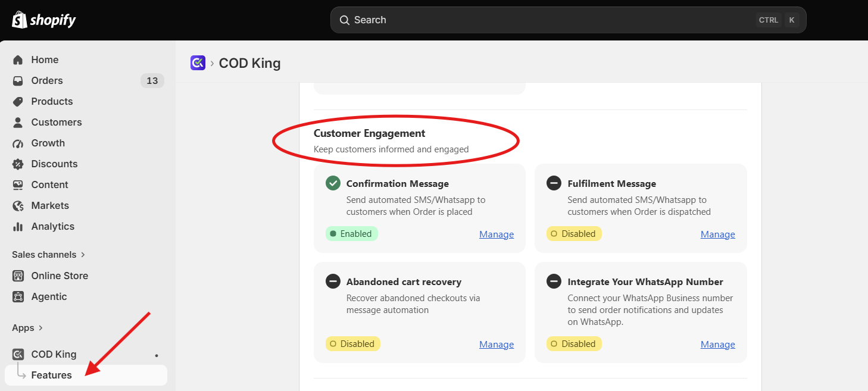Click the COD King page title

(x=249, y=63)
